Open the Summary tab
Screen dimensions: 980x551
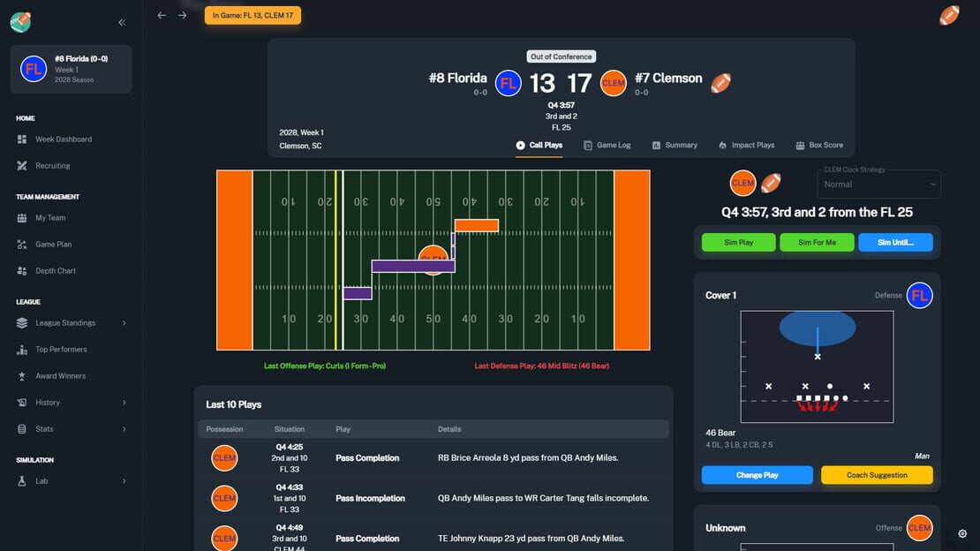(x=675, y=145)
